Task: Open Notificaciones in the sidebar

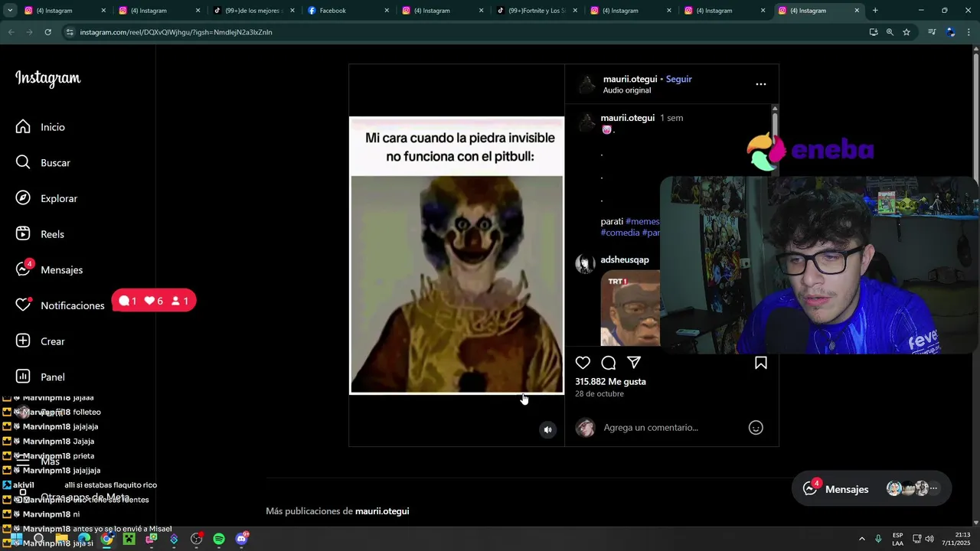Action: (60, 305)
